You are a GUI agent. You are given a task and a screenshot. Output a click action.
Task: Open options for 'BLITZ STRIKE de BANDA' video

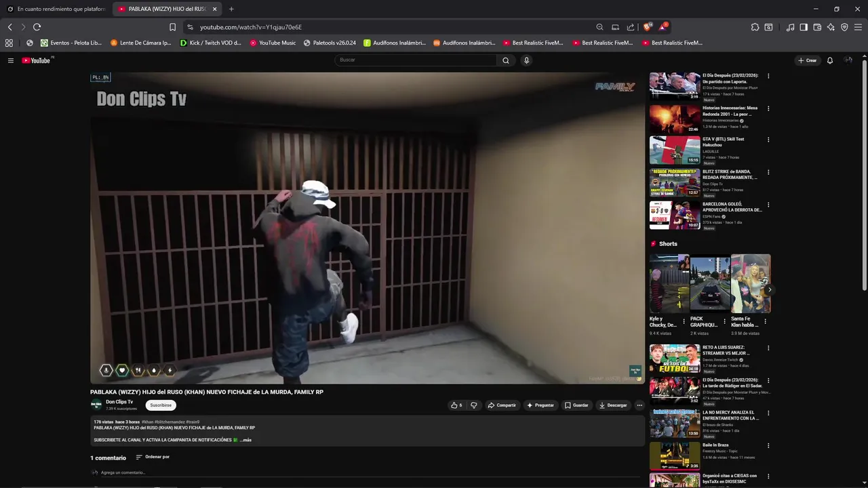pyautogui.click(x=768, y=172)
